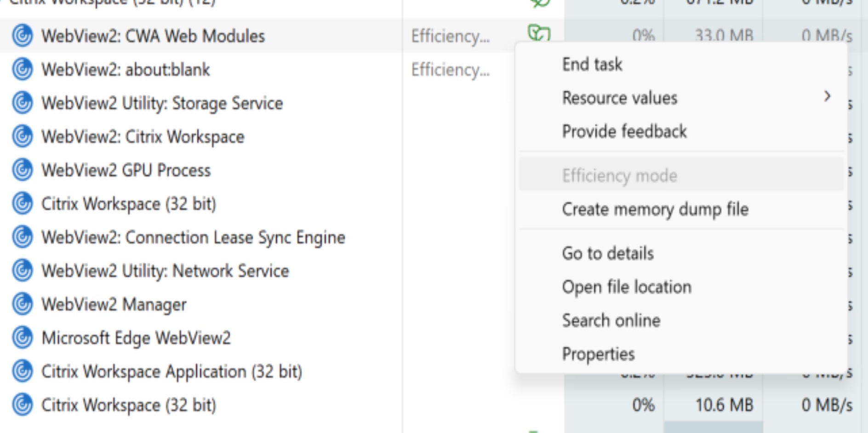Click the WebView2 Utility: Storage Service icon
The height and width of the screenshot is (433, 868).
point(22,103)
